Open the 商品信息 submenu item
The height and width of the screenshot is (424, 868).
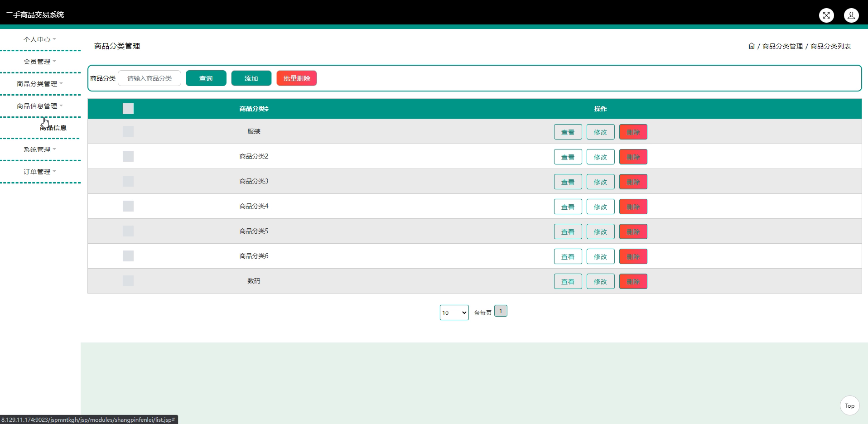click(x=53, y=128)
